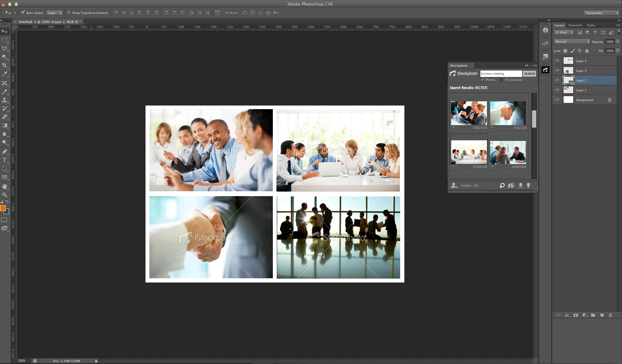Open the blending mode dropdown
Screen dimensions: 622x364
click(x=572, y=42)
